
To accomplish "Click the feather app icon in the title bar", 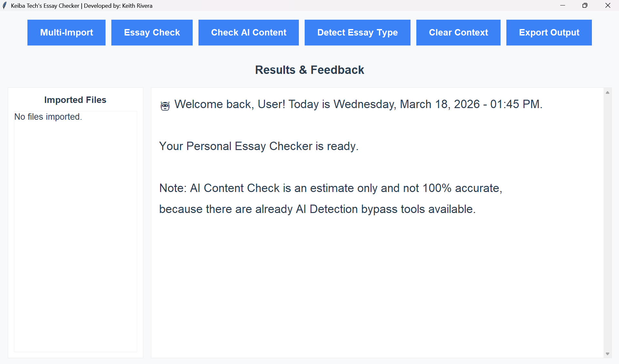I will coord(5,5).
